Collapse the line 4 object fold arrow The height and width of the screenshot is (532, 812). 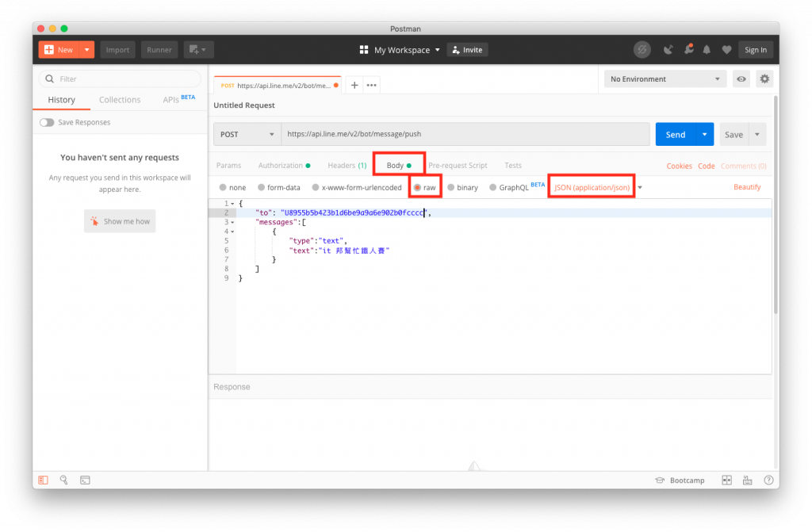tap(232, 232)
